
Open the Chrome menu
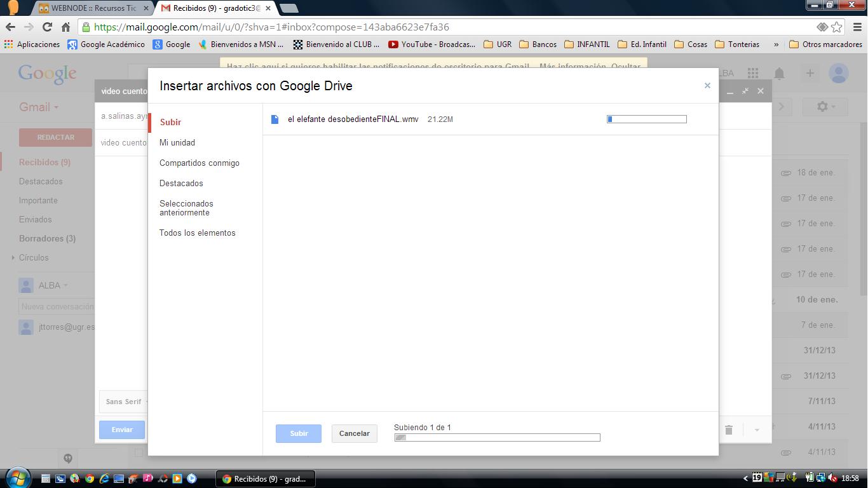(x=857, y=27)
